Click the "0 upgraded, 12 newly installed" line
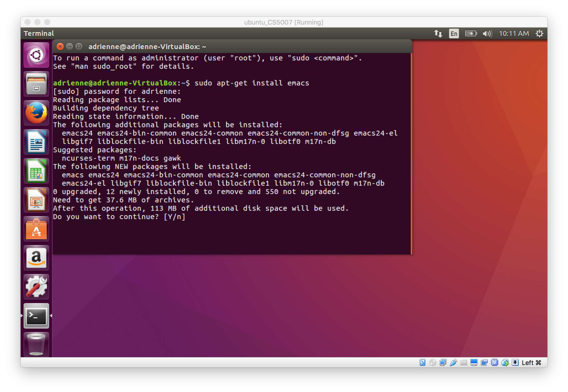 click(x=197, y=192)
